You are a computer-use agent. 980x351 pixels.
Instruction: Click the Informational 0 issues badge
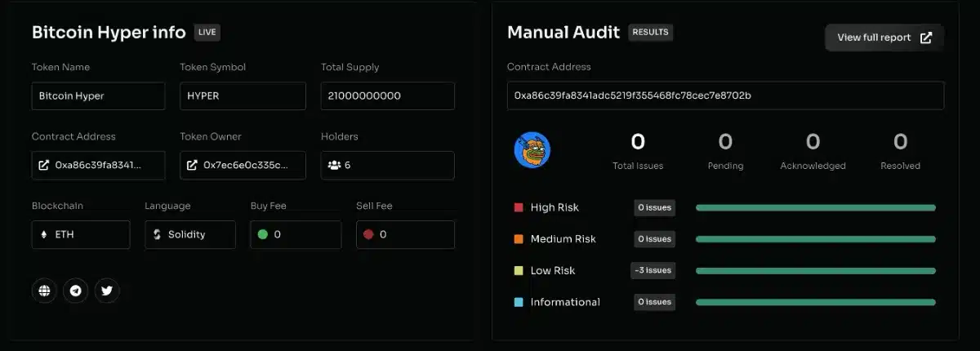[654, 302]
